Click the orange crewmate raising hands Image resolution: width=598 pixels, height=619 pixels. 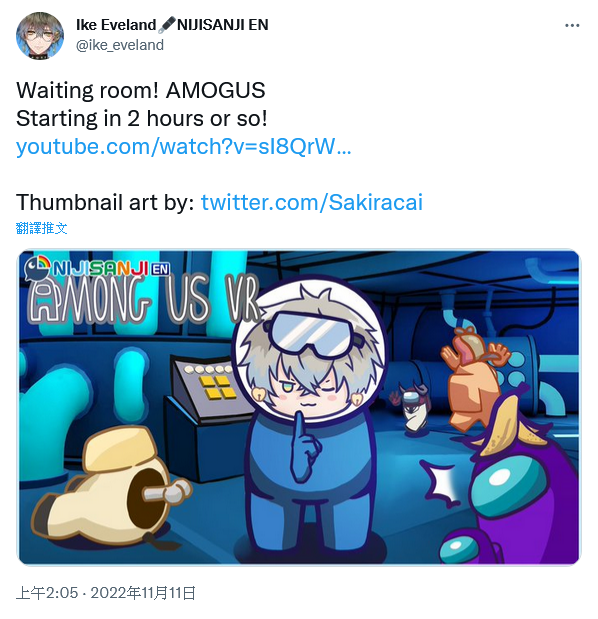[474, 379]
